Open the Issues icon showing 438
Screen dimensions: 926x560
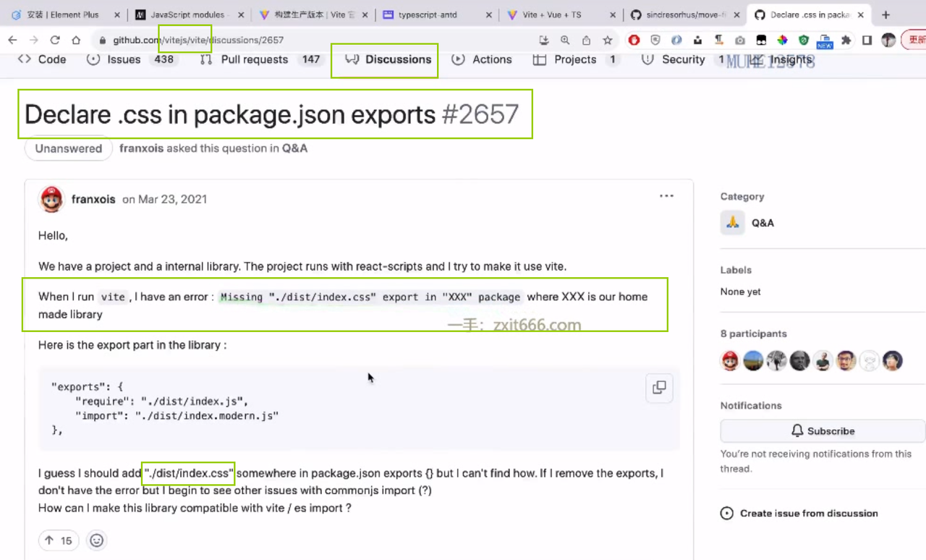pyautogui.click(x=93, y=59)
